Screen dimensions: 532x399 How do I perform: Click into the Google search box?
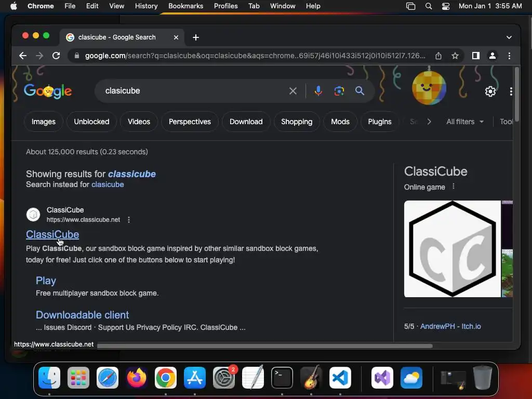193,91
